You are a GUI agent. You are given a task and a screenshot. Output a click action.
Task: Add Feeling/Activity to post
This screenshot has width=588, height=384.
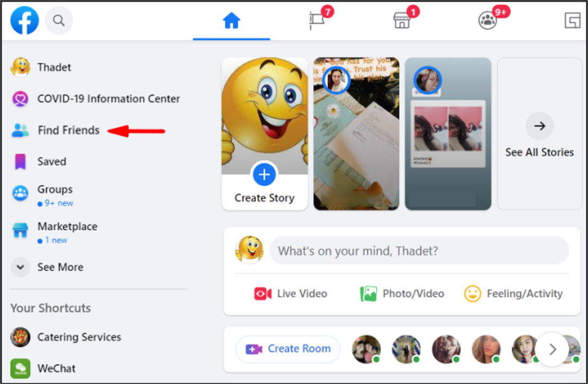(514, 294)
